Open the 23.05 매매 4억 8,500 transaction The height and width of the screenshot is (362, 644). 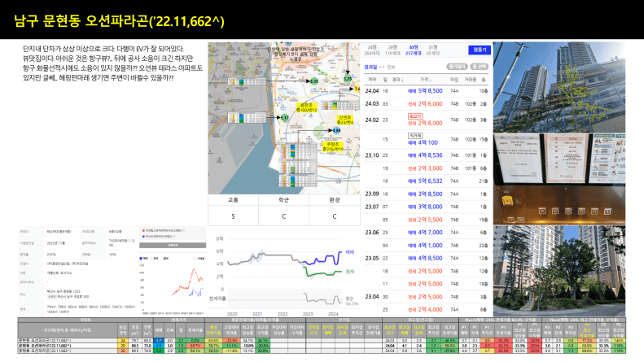(x=426, y=258)
